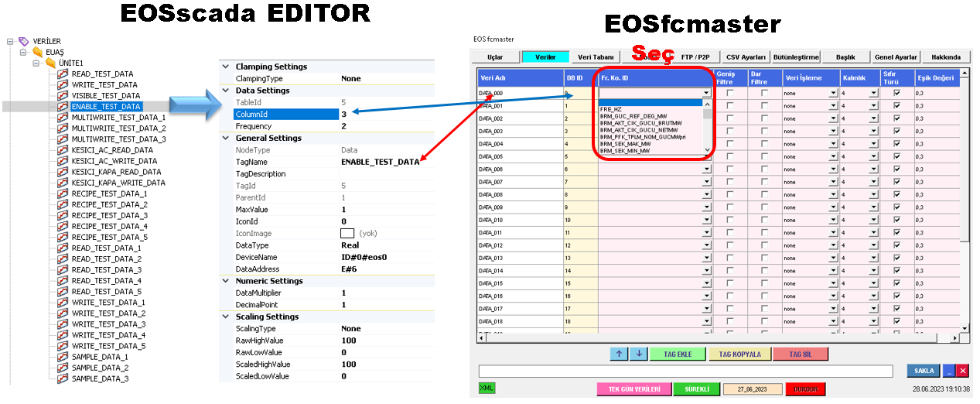This screenshot has width=980, height=404.
Task: Switch to the Uçlar tab
Action: [x=495, y=57]
